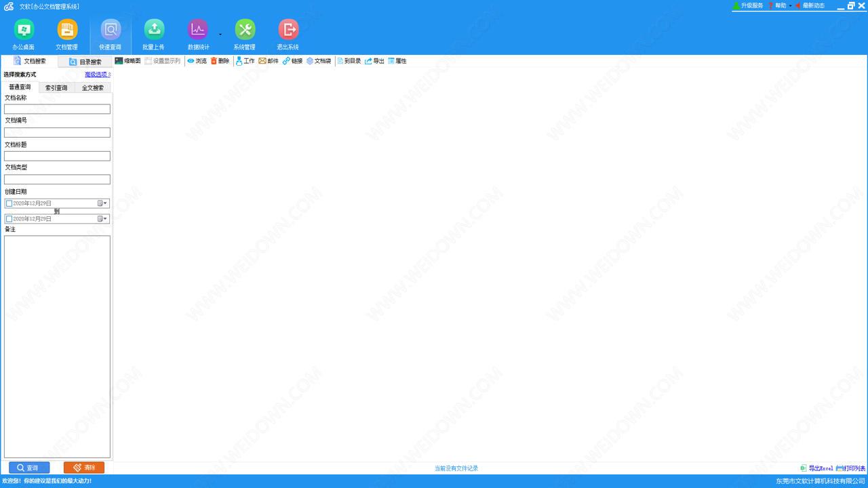Click 设置显示列 column settings
The image size is (868, 488).
click(x=162, y=61)
